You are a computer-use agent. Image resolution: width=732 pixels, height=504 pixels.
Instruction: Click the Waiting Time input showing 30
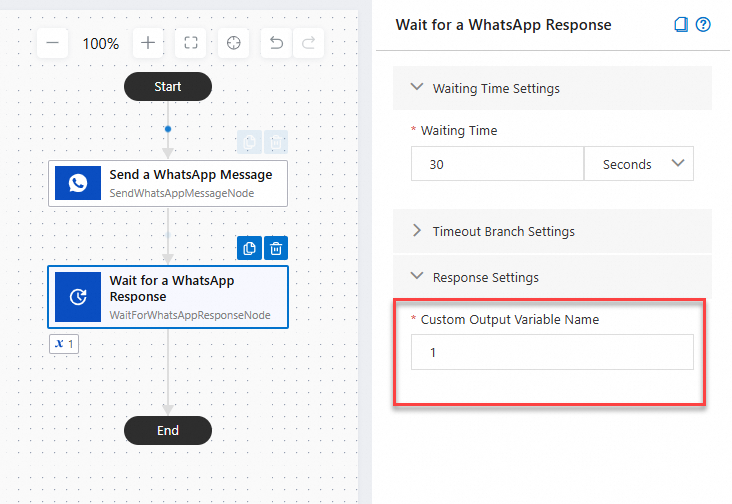[x=497, y=164]
